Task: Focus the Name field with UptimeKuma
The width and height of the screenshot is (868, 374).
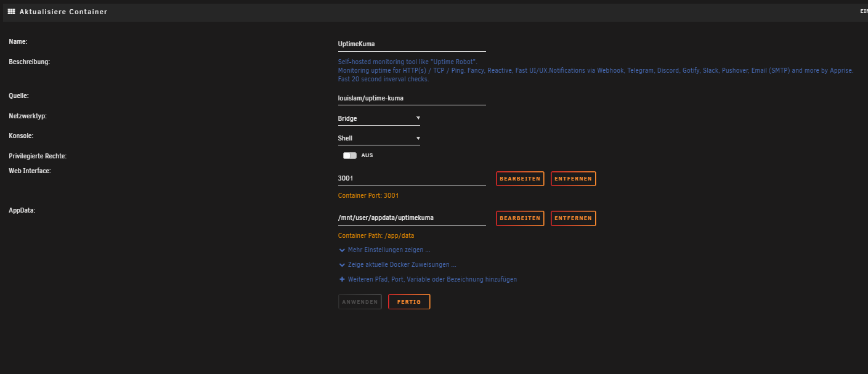Action: pos(412,44)
